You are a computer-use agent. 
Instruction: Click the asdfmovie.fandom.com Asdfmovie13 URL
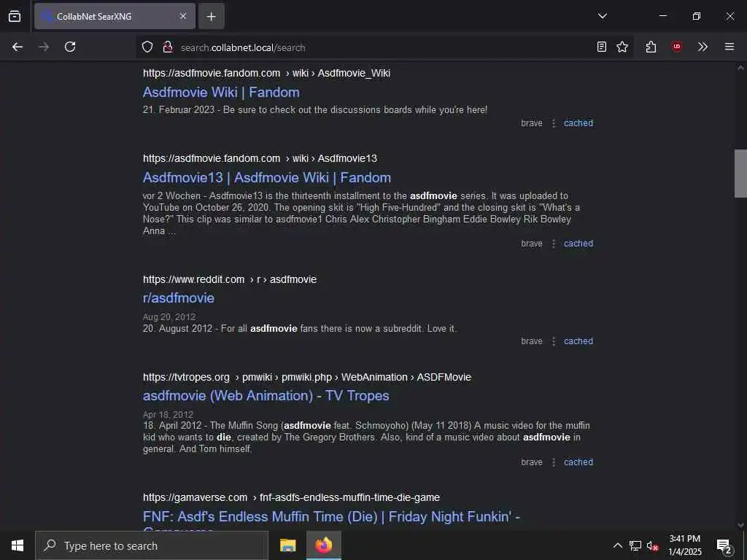click(260, 158)
